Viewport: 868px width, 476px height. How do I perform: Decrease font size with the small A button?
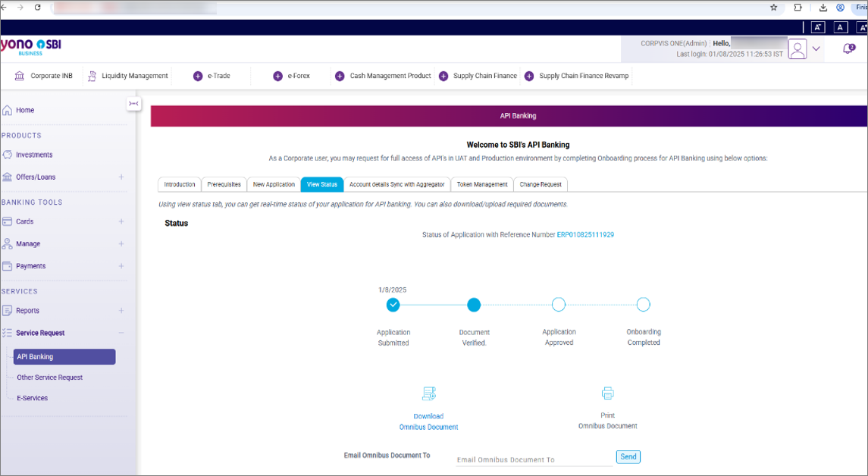coord(818,27)
